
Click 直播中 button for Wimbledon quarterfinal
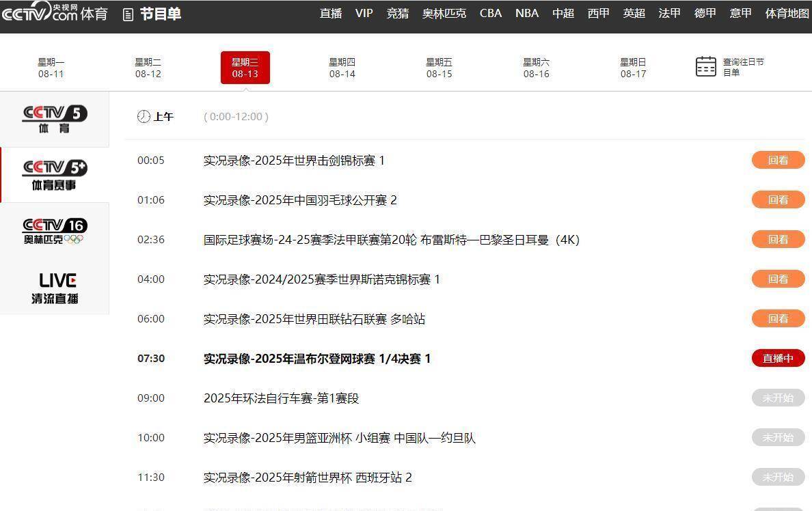tap(778, 359)
